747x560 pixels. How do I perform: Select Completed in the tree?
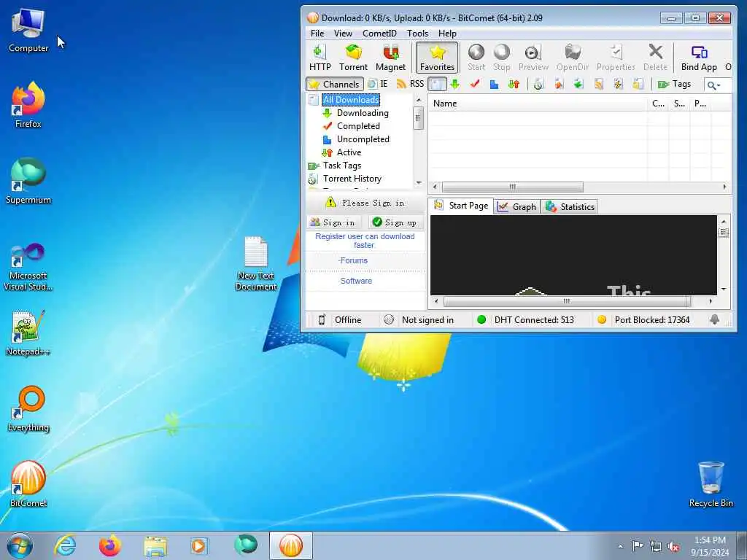pyautogui.click(x=358, y=126)
